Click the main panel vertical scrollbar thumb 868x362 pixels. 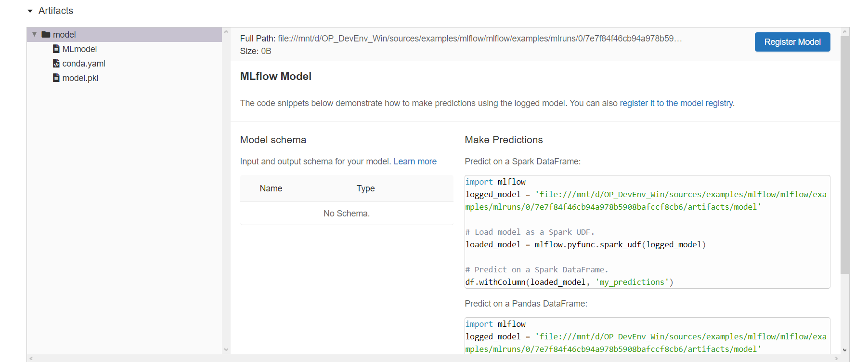click(x=844, y=154)
